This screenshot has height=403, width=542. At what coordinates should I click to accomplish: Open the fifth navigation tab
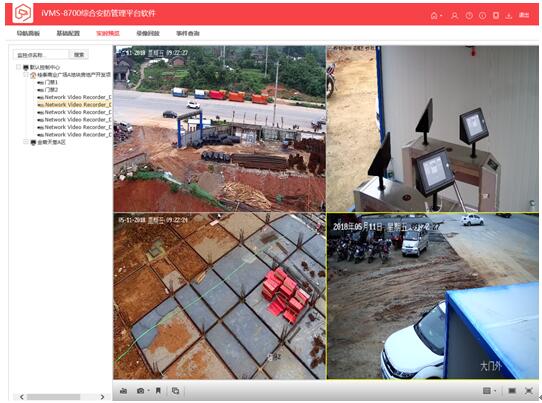pos(188,33)
